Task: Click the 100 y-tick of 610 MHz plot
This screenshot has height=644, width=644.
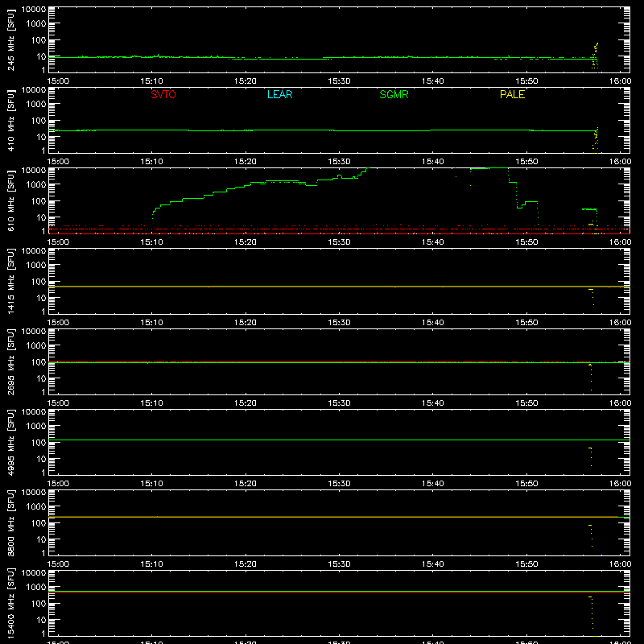Action: click(x=39, y=201)
